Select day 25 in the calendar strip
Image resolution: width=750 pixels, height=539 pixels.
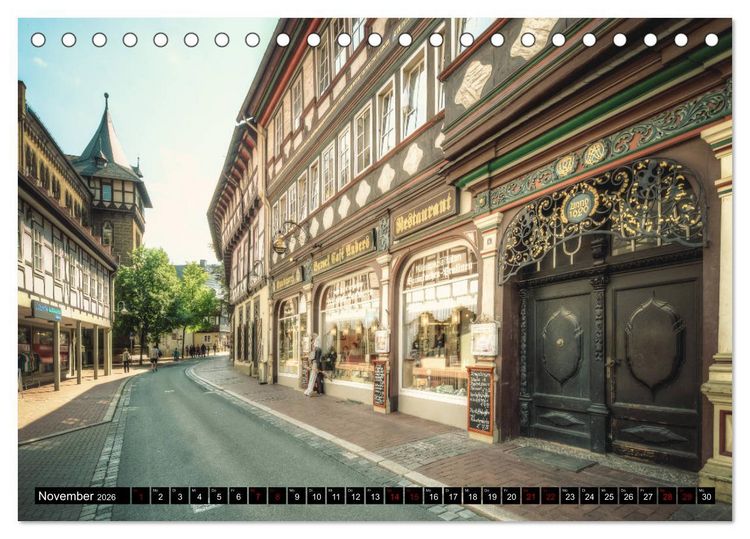pos(609,495)
